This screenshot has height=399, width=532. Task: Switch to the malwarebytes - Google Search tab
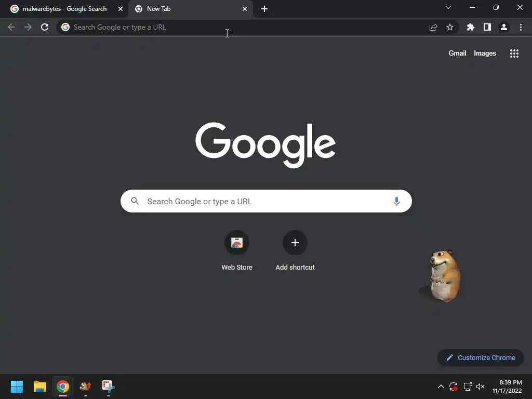pos(64,9)
